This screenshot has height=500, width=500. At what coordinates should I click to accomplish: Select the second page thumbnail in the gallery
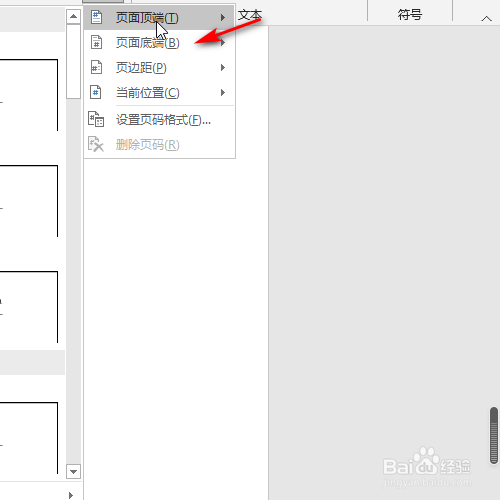(29, 201)
